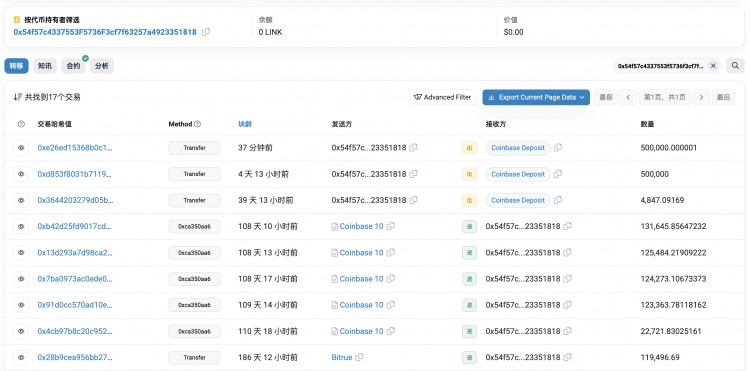View details eye for 0x28b9cea956bb27 row

point(21,357)
